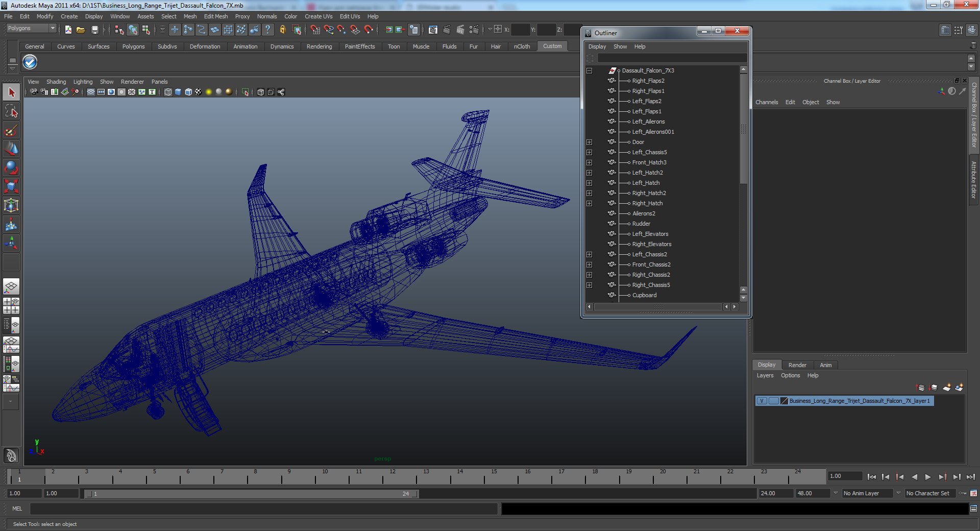Click the Save Scene disk icon
The image size is (980, 531).
click(94, 30)
